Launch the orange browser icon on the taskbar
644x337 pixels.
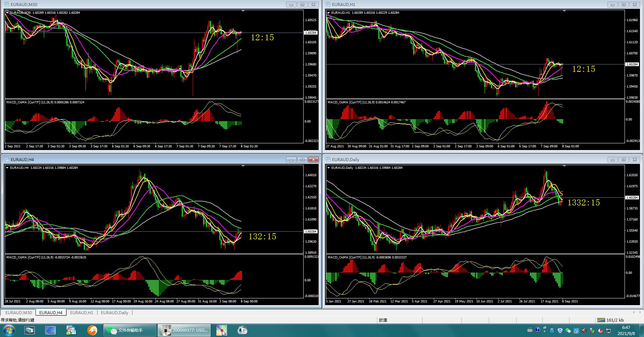pyautogui.click(x=92, y=331)
